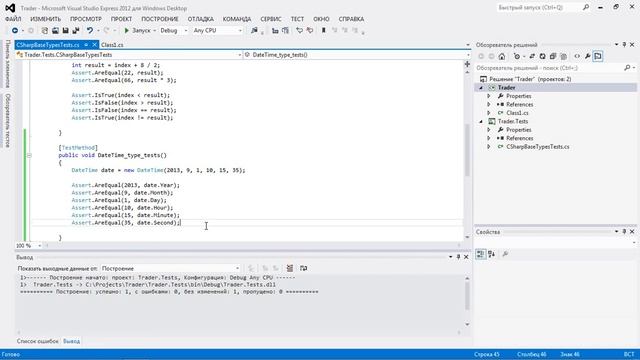Click the Save file toolbar icon

click(65, 31)
